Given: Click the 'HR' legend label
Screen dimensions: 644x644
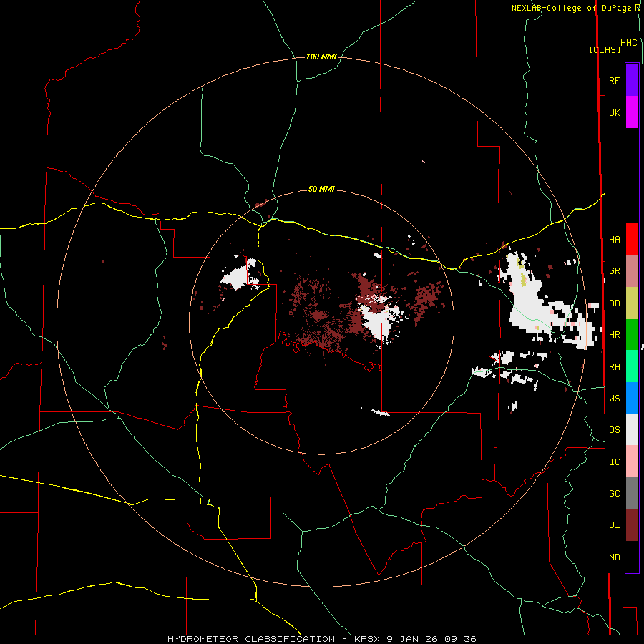Looking at the screenshot, I should 614,335.
